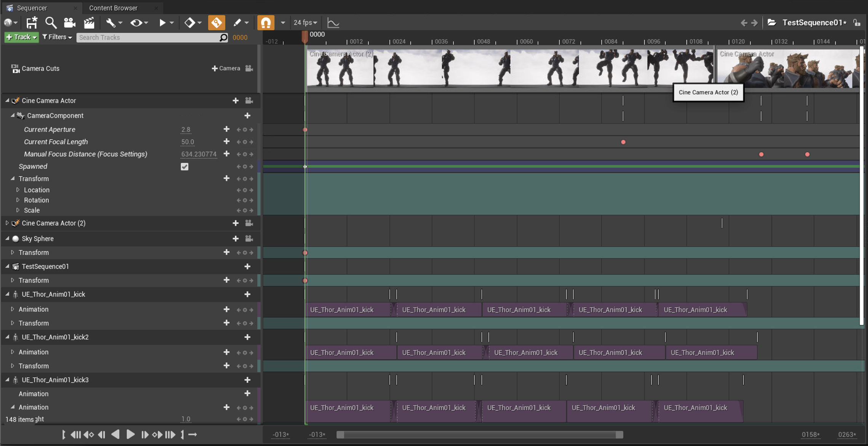Click the Current Aperture value 2.8
Screen dimensions: 868x446
(186, 130)
